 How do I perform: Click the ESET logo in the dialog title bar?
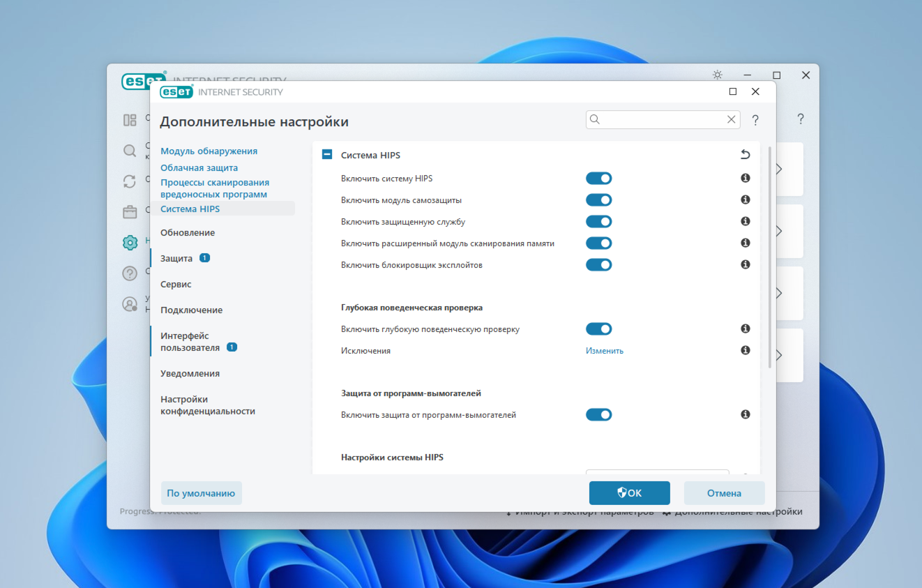[177, 91]
